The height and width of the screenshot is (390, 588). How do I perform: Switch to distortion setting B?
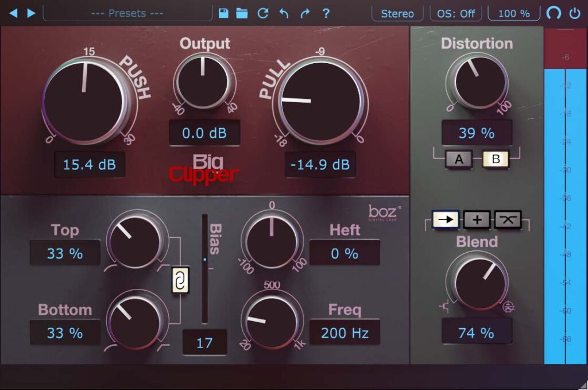[x=496, y=159]
